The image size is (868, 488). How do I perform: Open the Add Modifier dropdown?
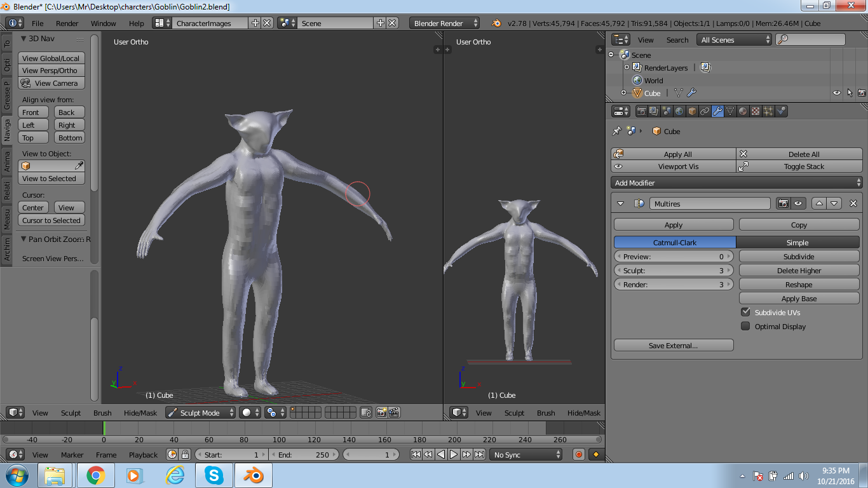[x=737, y=183]
